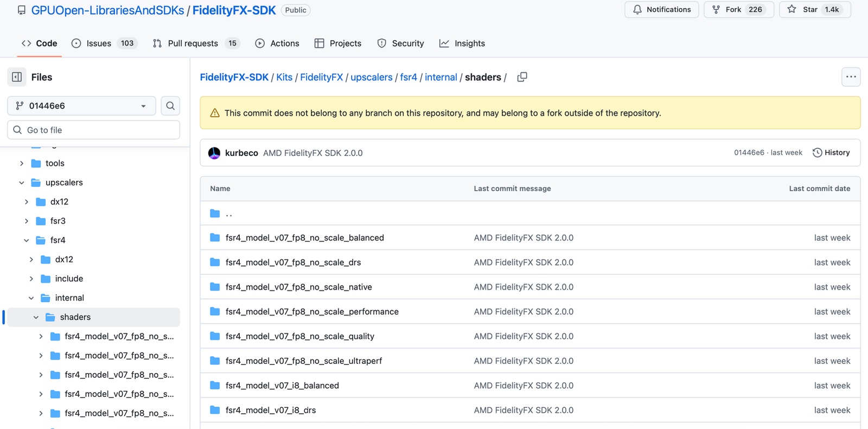Click the folder icon for fsr4_model_v07_fp8_no_scale_balanced row

(215, 238)
